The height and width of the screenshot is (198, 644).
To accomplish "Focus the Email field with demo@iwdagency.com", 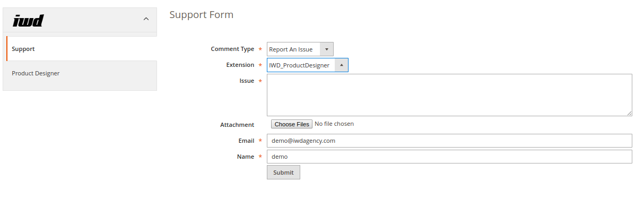I will click(x=449, y=141).
